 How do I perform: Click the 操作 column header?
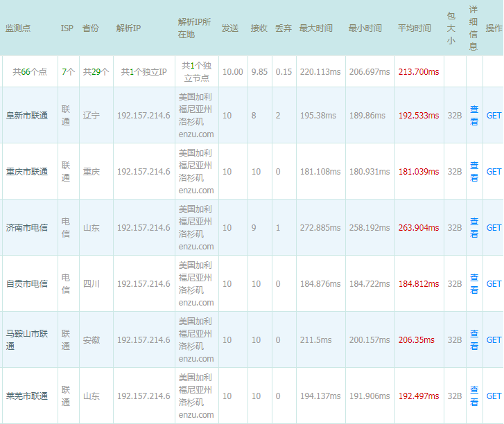pyautogui.click(x=494, y=28)
